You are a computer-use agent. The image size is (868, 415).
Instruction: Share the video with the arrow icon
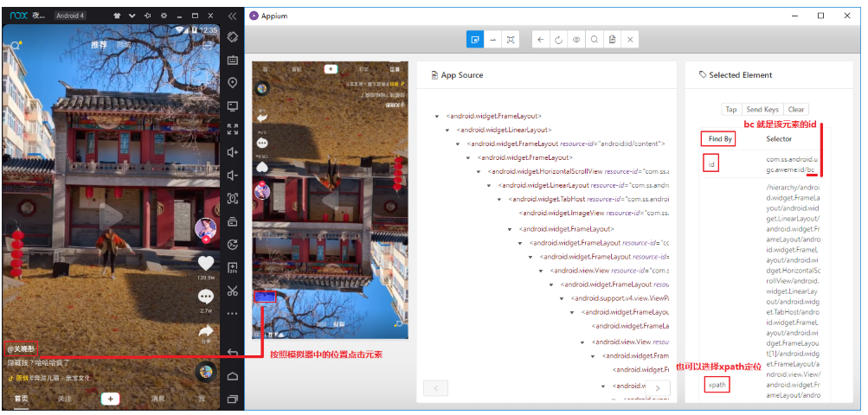pos(205,331)
